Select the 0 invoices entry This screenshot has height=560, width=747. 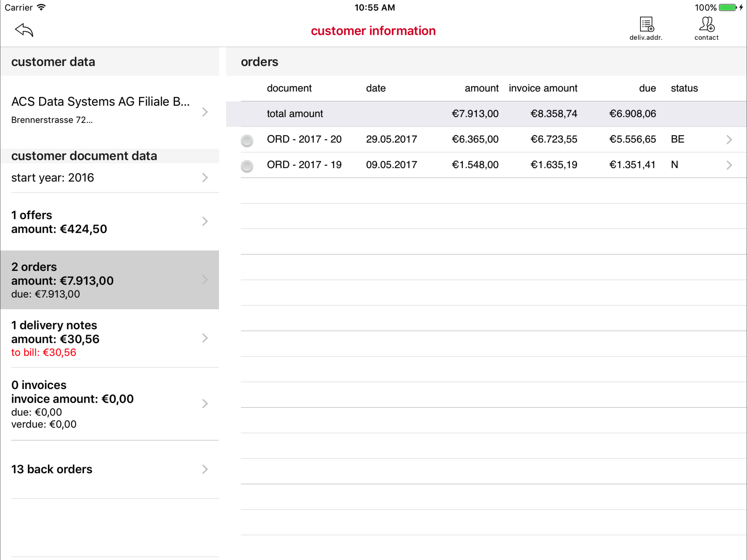click(x=110, y=404)
